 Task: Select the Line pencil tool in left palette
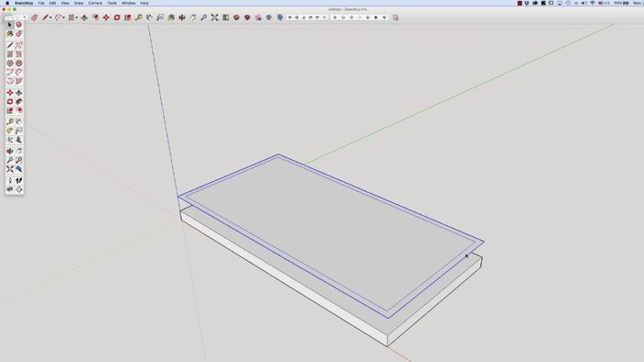click(x=10, y=46)
